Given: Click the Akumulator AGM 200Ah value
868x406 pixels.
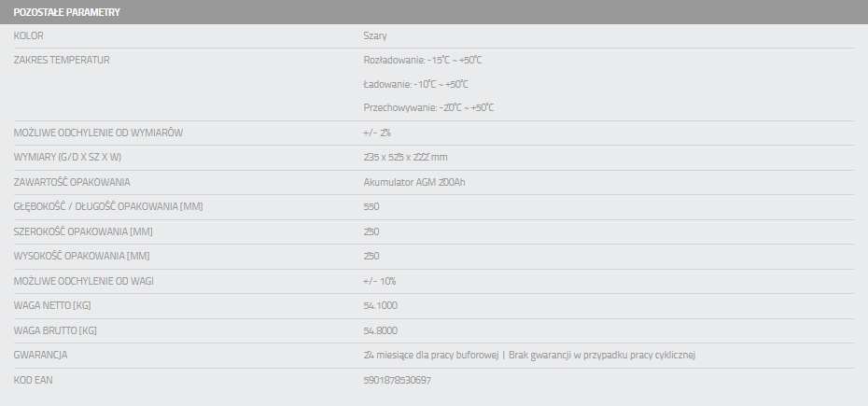Looking at the screenshot, I should [413, 182].
